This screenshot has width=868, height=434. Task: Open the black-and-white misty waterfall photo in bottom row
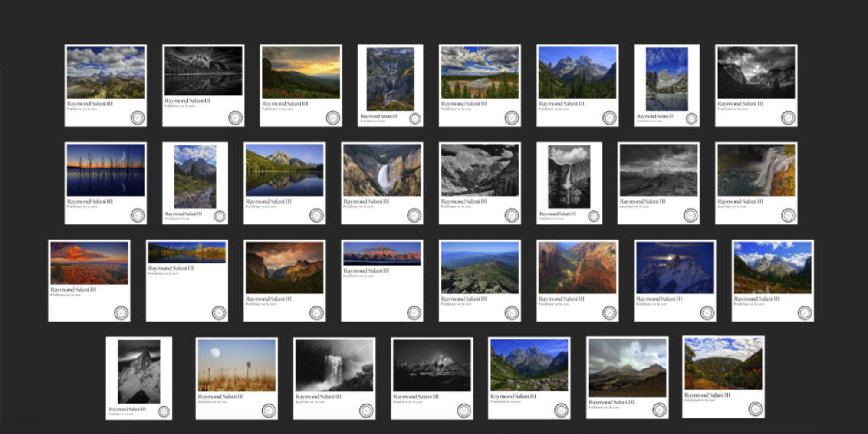pyautogui.click(x=334, y=365)
